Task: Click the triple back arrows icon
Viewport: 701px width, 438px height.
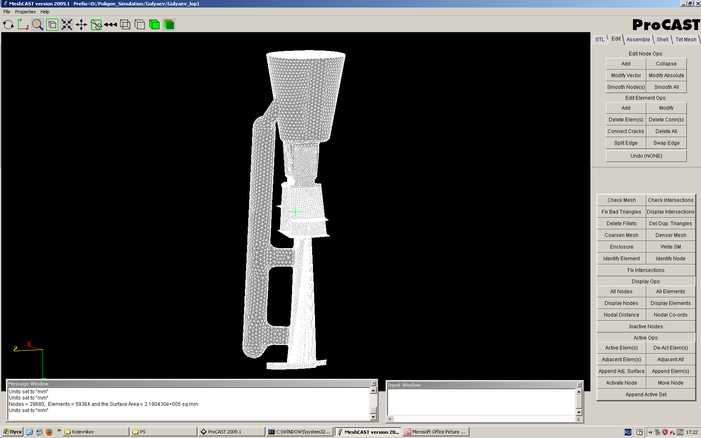Action: tap(110, 25)
